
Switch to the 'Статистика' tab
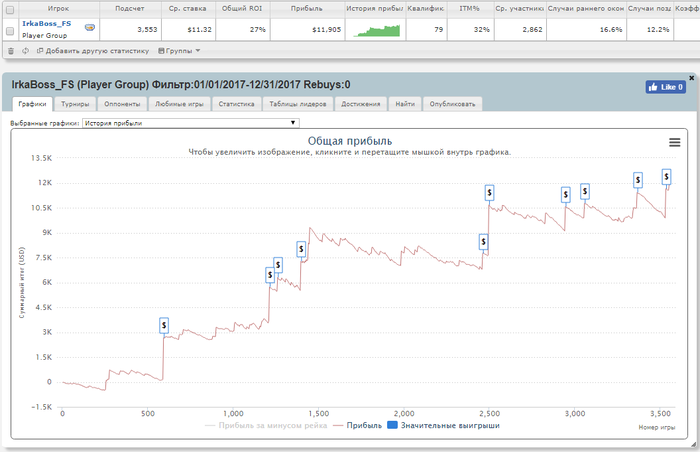(236, 104)
